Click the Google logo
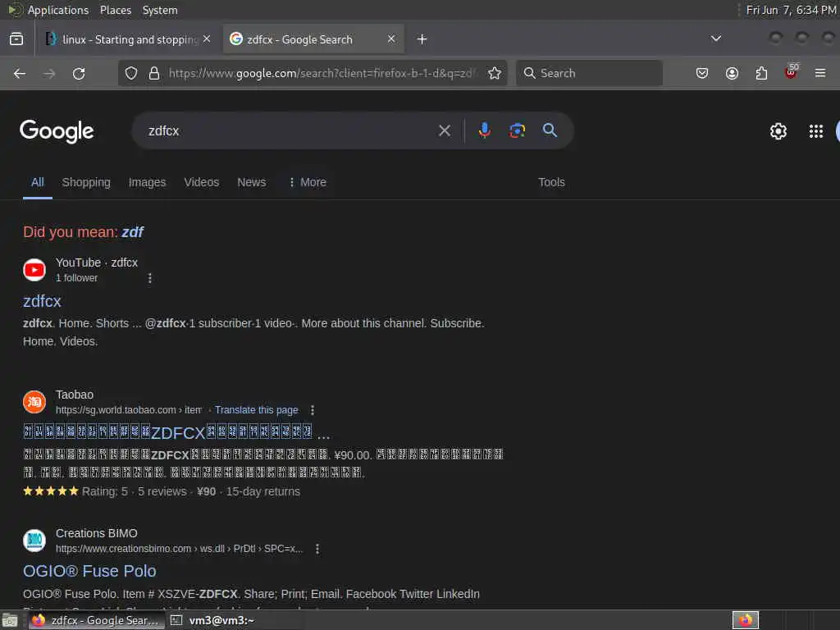The height and width of the screenshot is (630, 840). tap(57, 131)
